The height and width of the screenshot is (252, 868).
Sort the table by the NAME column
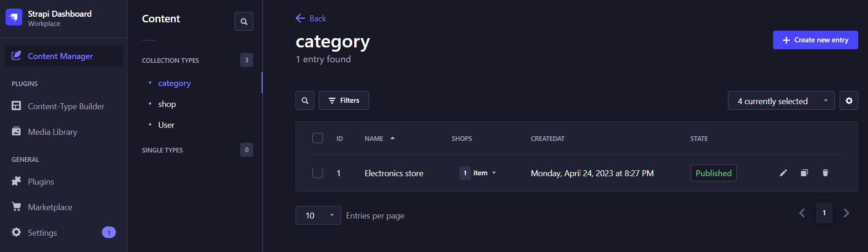(x=374, y=139)
